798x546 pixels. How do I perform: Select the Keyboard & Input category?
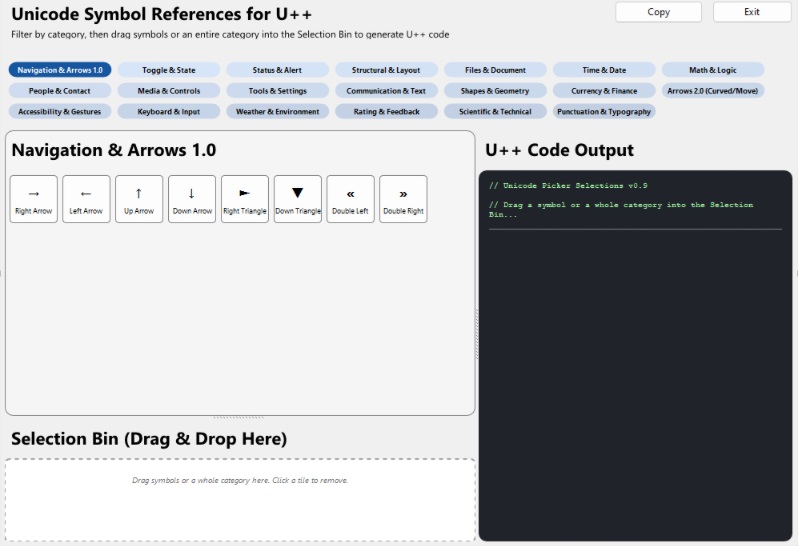click(x=169, y=112)
